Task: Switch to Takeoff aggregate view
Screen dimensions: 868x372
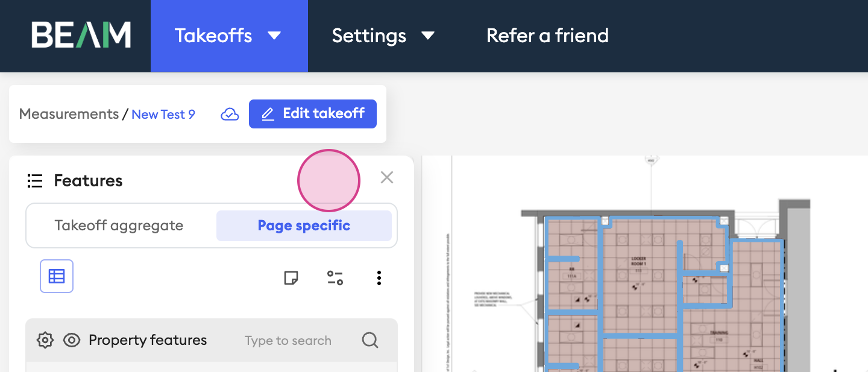Action: click(x=119, y=225)
